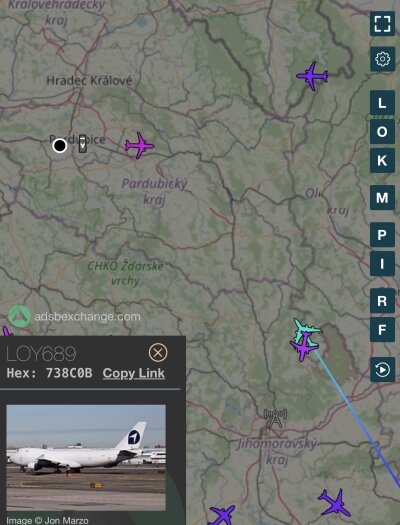The image size is (400, 525).
Task: Toggle the F map button
Action: pos(382,330)
